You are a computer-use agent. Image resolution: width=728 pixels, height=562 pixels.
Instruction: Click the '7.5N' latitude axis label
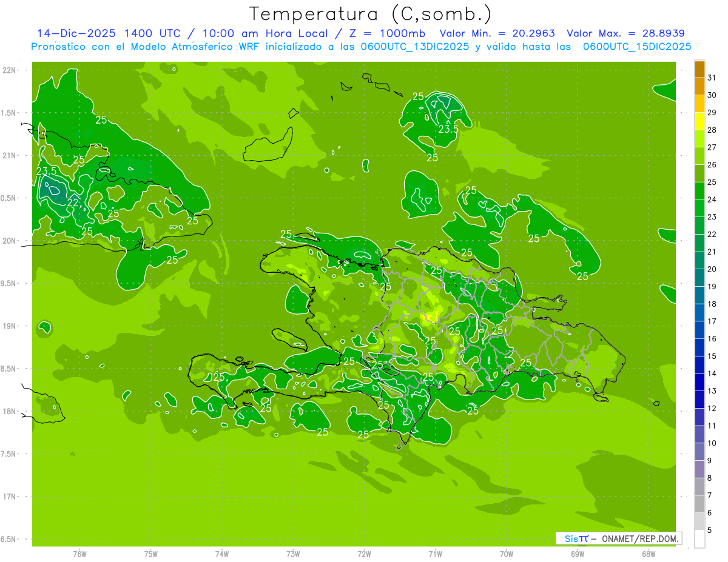click(x=9, y=454)
